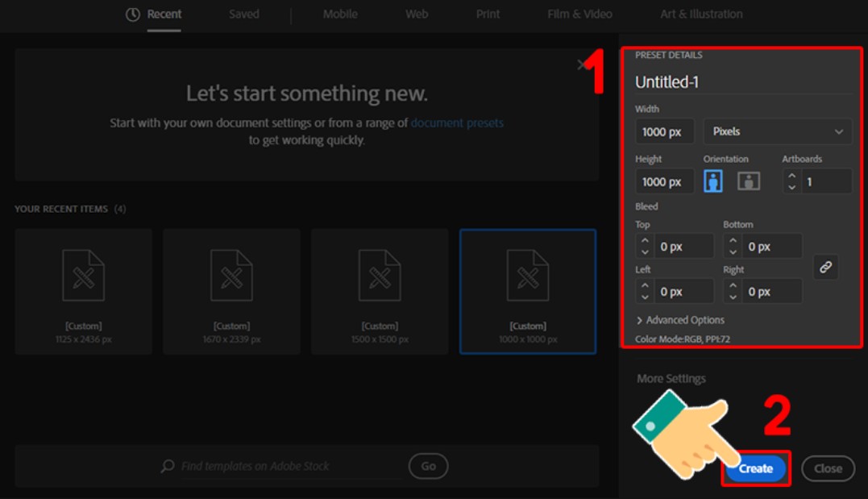Toggle the bleed link chain icon
Viewport: 868px width, 499px height.
point(825,268)
